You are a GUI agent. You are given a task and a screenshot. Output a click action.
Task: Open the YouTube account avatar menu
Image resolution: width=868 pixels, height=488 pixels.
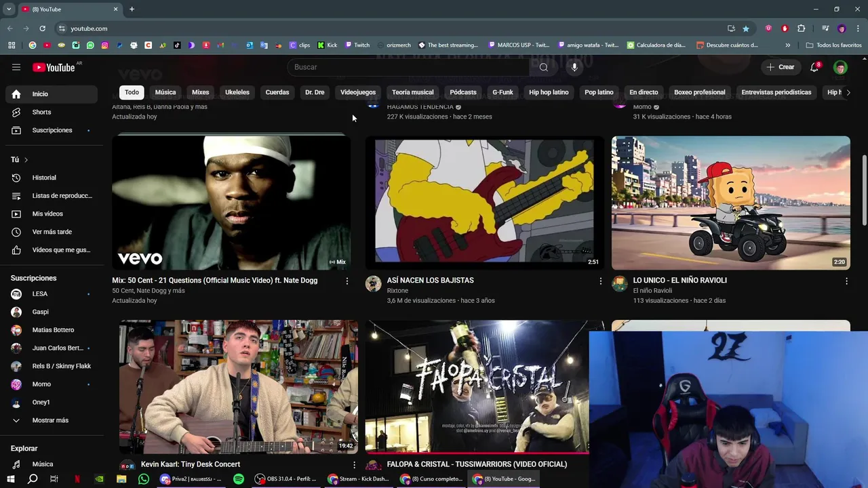[x=840, y=67]
